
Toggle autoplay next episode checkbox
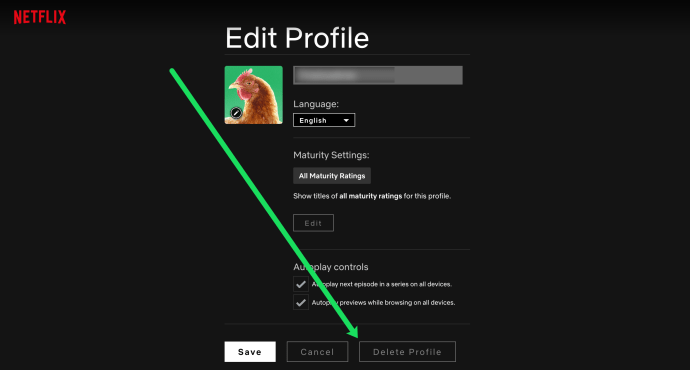301,284
